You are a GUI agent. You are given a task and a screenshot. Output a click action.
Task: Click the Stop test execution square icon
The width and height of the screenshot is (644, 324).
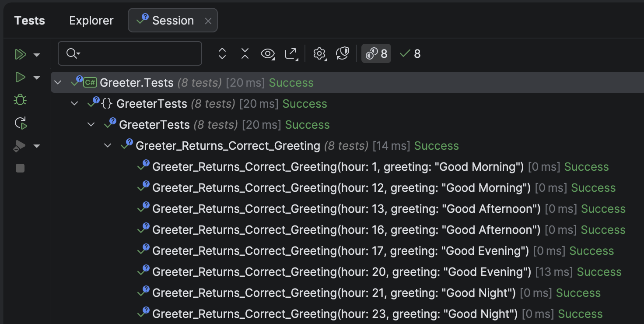[20, 168]
